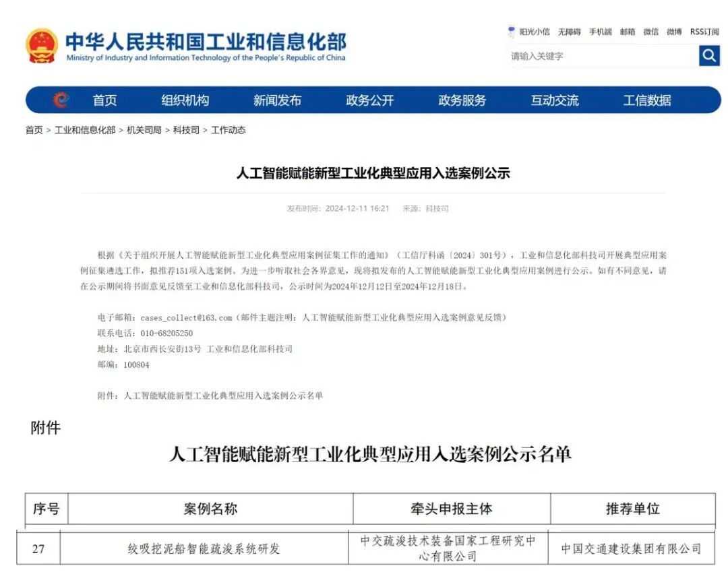
Task: Open the 政务公开 navigation menu
Action: pyautogui.click(x=369, y=100)
